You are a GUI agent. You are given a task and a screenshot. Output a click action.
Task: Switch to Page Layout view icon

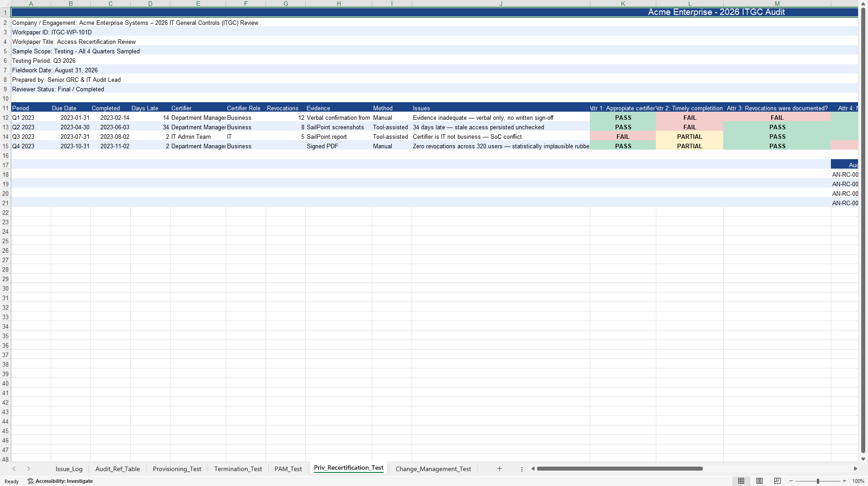point(759,481)
